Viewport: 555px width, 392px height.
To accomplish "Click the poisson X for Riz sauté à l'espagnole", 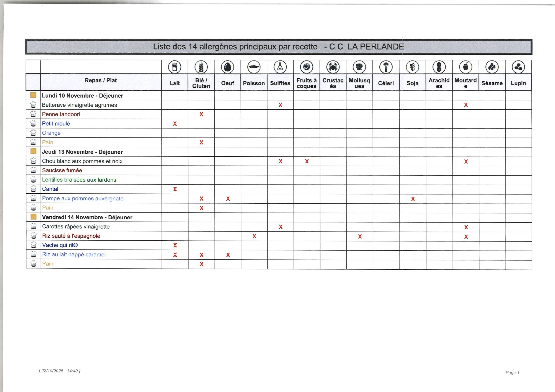I will click(254, 236).
